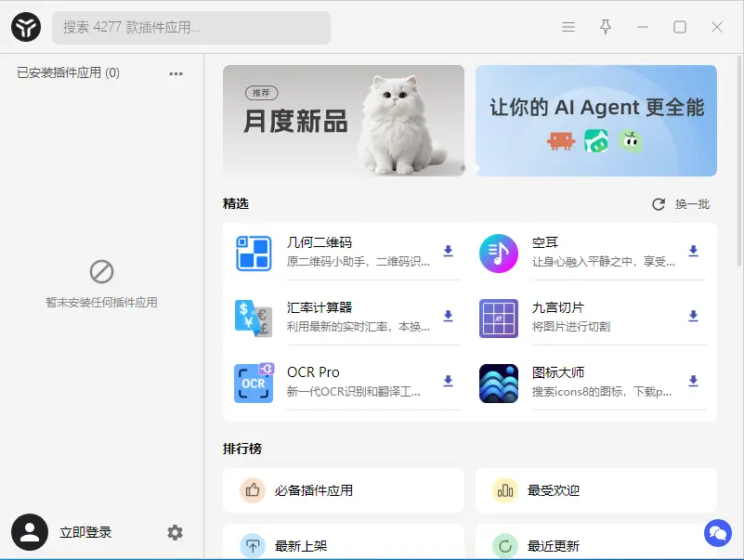Click 立即登录 login link
Screen dimensions: 744x560
tap(85, 532)
